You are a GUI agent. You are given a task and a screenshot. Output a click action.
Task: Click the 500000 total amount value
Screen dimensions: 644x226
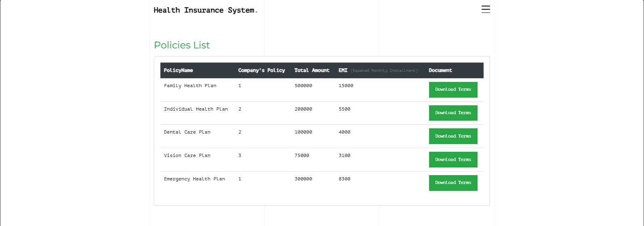click(303, 86)
